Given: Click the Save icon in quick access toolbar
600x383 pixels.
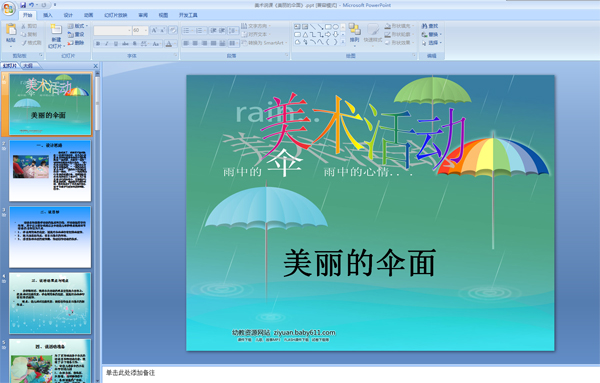Looking at the screenshot, I should pos(23,5).
